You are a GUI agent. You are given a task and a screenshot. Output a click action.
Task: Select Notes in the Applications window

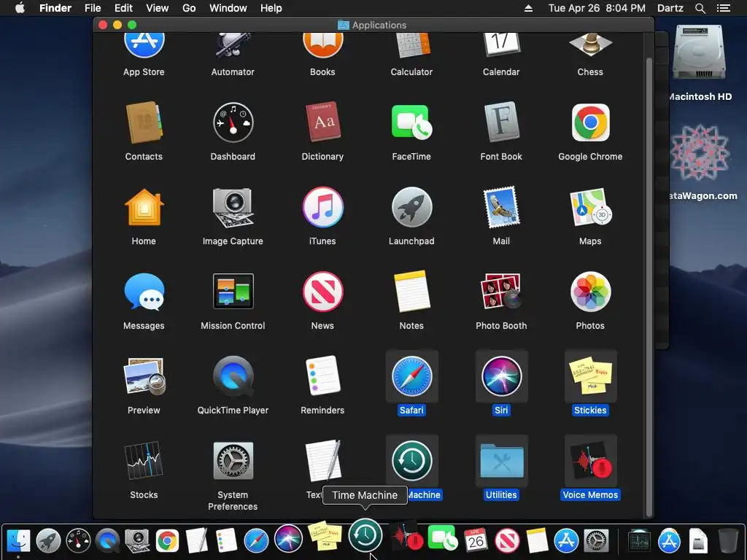click(x=411, y=292)
